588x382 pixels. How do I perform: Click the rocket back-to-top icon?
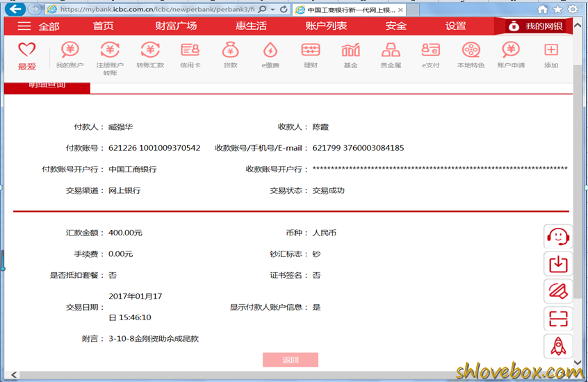pyautogui.click(x=558, y=346)
